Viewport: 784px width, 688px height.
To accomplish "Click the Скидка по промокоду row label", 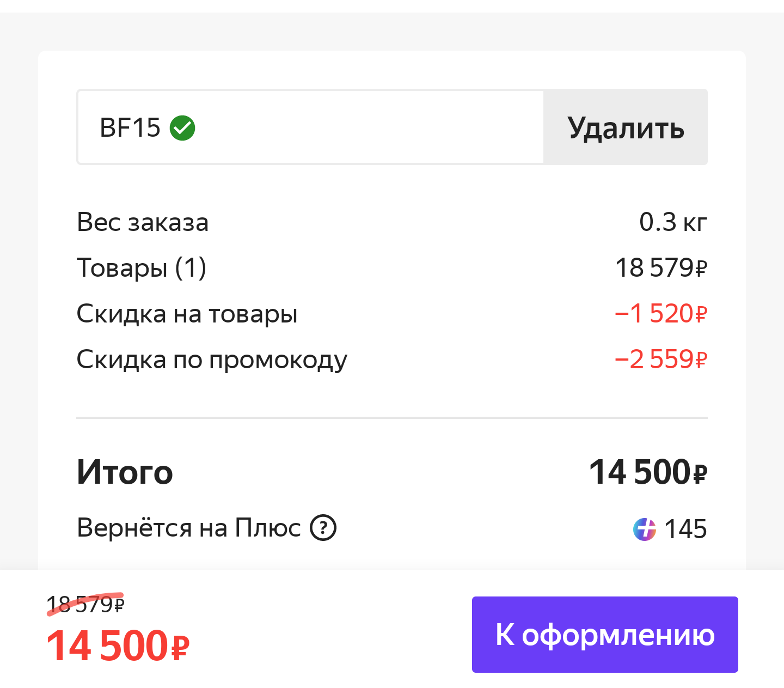I will pos(212,360).
